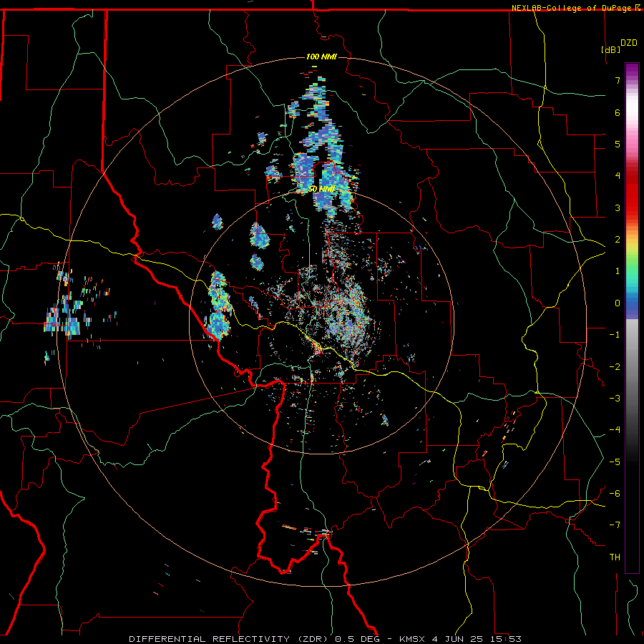This screenshot has height=644, width=644.
Task: Click "(ZDR)" in the bottom caption
Action: point(312,639)
